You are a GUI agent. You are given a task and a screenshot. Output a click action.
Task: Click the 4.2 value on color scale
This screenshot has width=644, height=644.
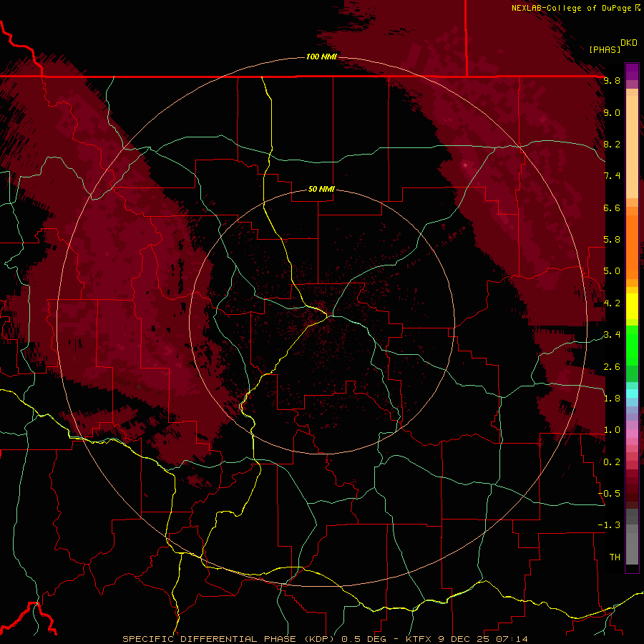pos(612,303)
